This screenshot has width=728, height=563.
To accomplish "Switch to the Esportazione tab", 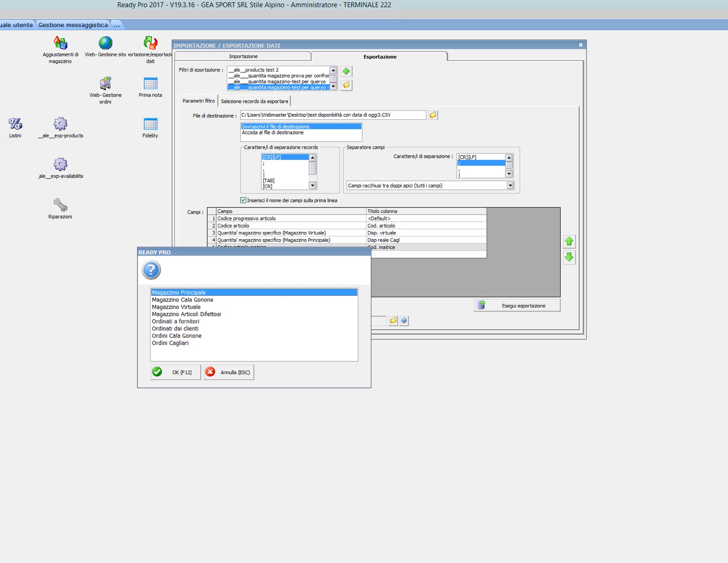I will pos(380,57).
